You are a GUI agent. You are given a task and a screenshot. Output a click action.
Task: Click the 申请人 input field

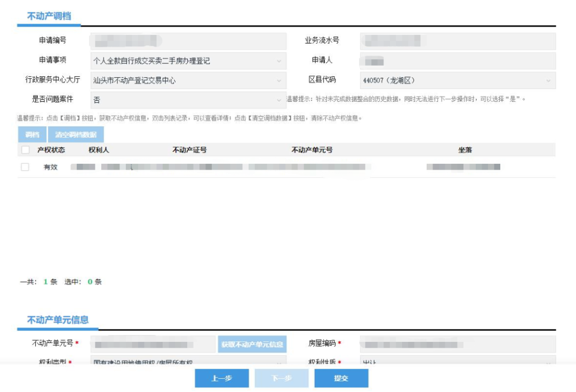[456, 60]
